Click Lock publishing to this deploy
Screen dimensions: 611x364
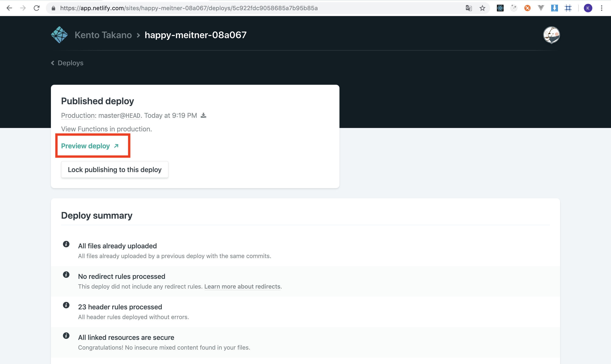(x=114, y=169)
